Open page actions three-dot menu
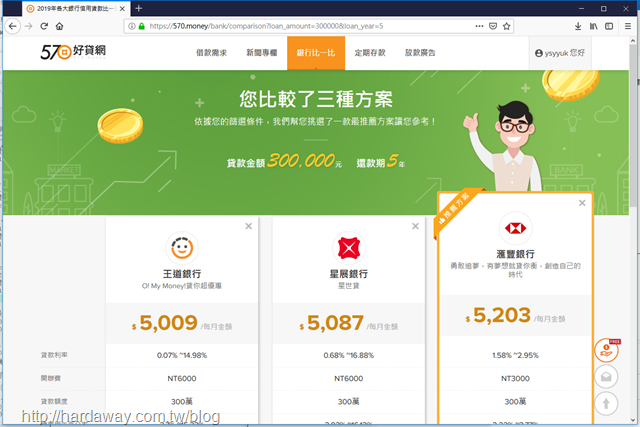The width and height of the screenshot is (640, 427). [479, 26]
